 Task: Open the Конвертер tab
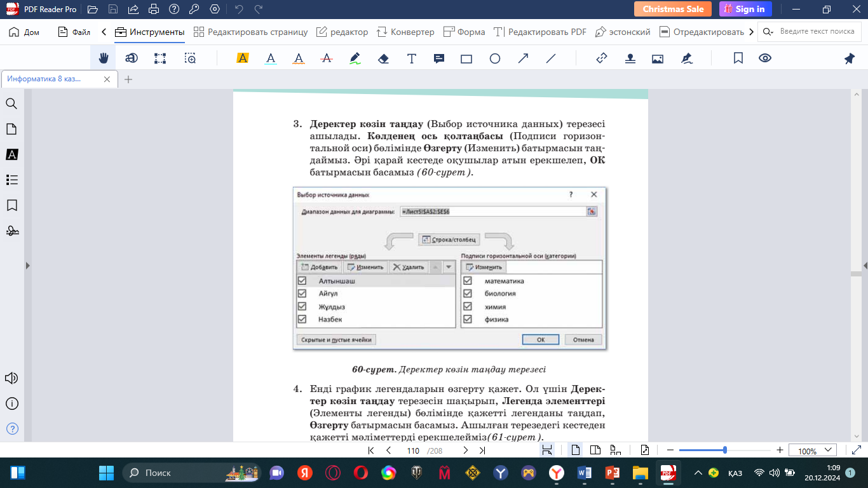coord(405,32)
